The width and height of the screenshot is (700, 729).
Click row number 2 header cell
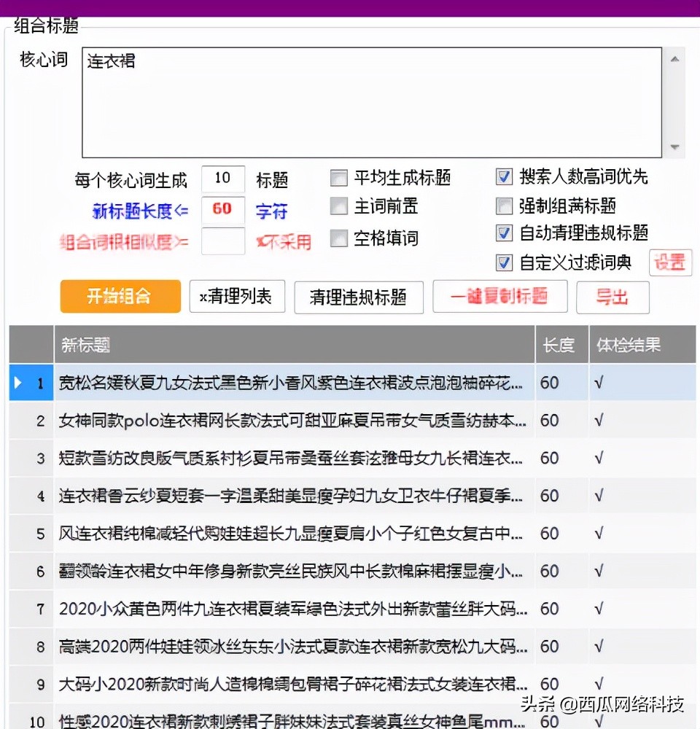click(31, 421)
